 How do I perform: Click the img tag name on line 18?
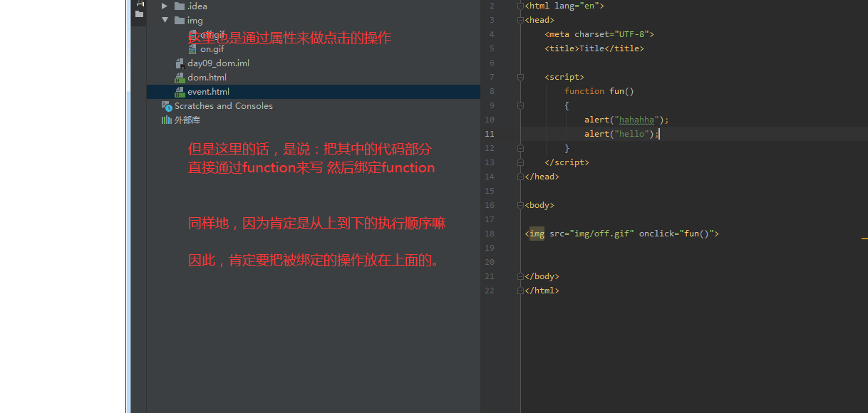click(x=537, y=234)
